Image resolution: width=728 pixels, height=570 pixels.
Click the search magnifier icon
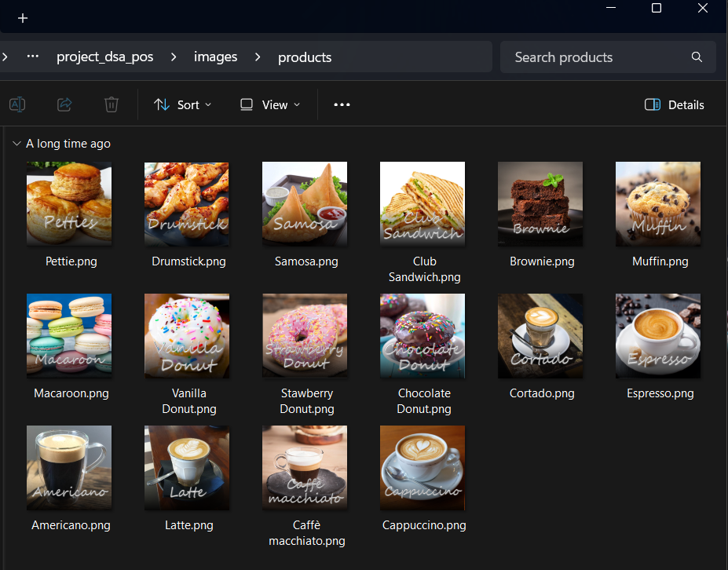(697, 57)
